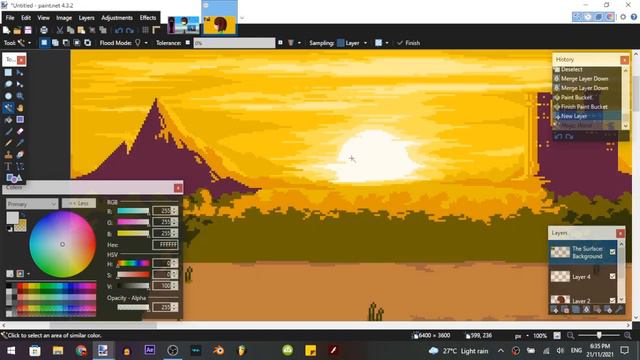Click Merge Layer Down icon in Layers panel
This screenshot has width=640, height=360.
pyautogui.click(x=587, y=310)
